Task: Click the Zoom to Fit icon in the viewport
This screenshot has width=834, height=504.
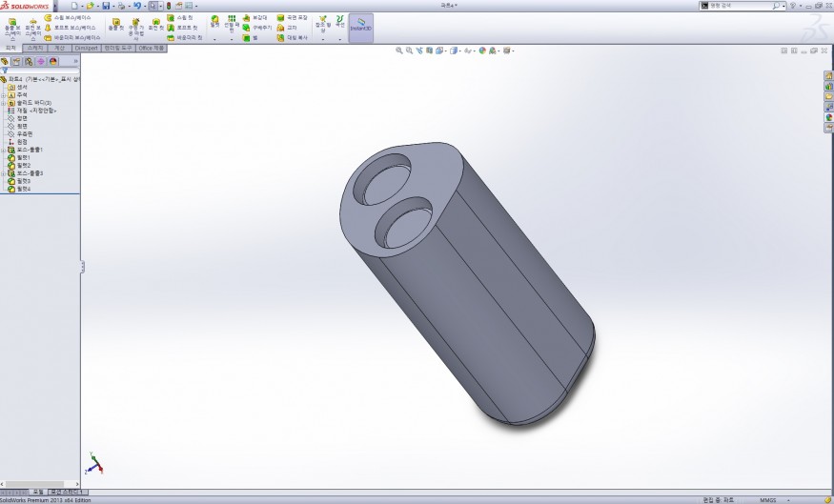Action: [x=400, y=50]
